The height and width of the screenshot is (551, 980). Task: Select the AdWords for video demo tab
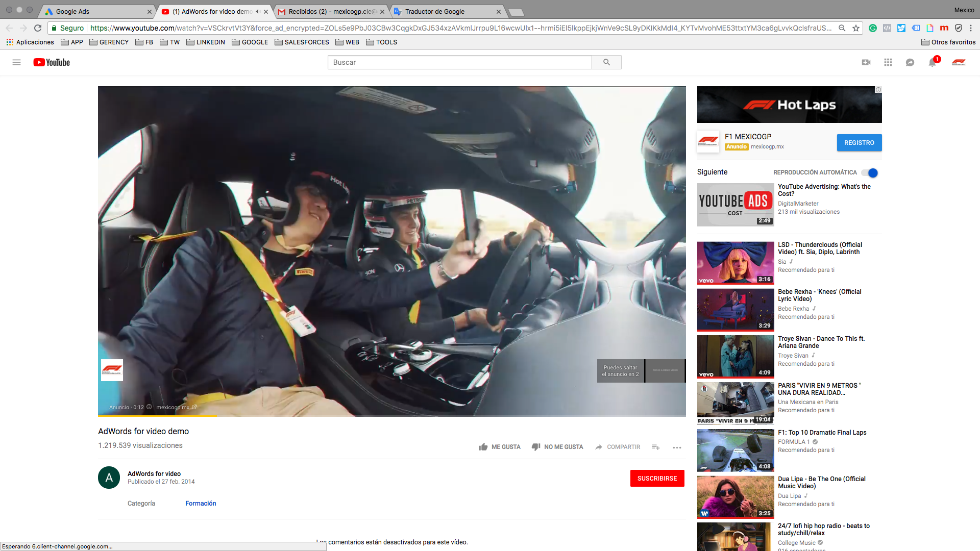tap(212, 11)
